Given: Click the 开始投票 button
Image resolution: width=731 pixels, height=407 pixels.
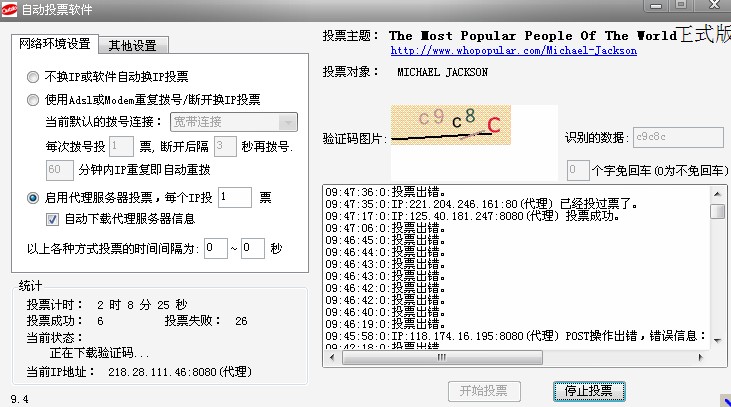Looking at the screenshot, I should click(x=483, y=390).
